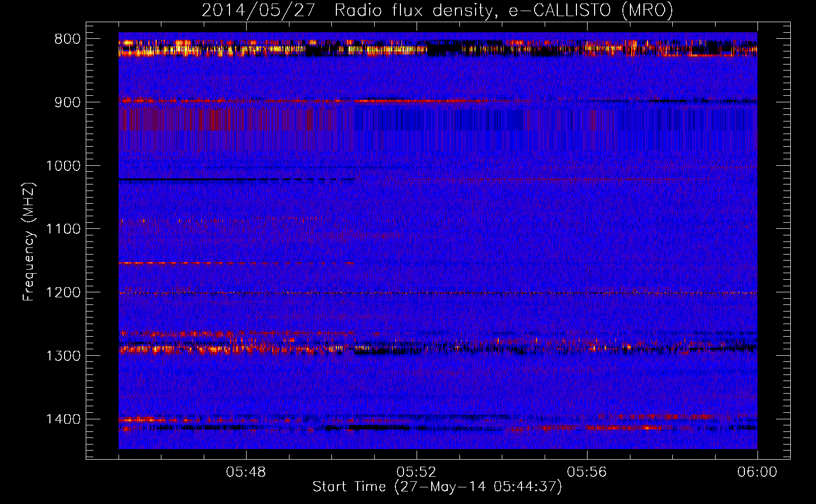Click the 05:48 time tick label
816x504 pixels.
[x=246, y=472]
